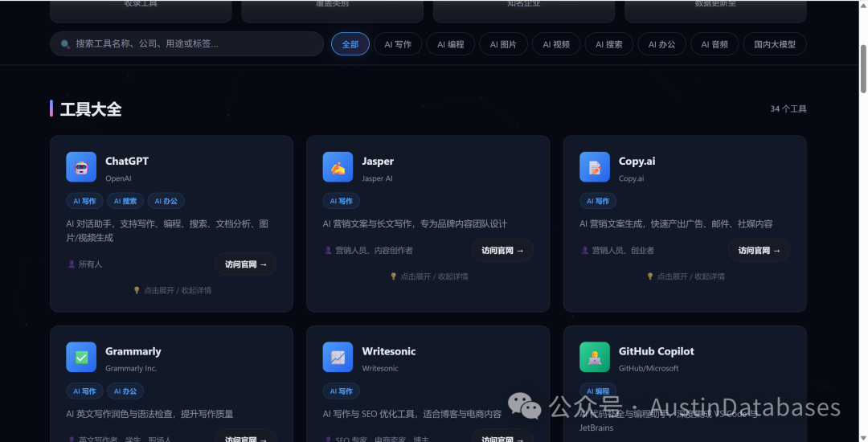Click the ChatGPT card title
The image size is (868, 442).
pos(127,161)
